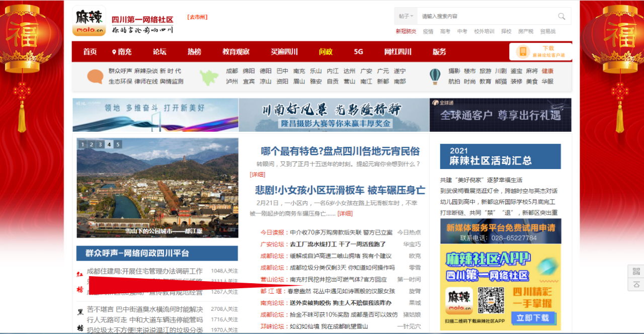
Task: Open the headline 哪个最有特色?盘点四川各地元宵民俗
Action: click(x=340, y=151)
